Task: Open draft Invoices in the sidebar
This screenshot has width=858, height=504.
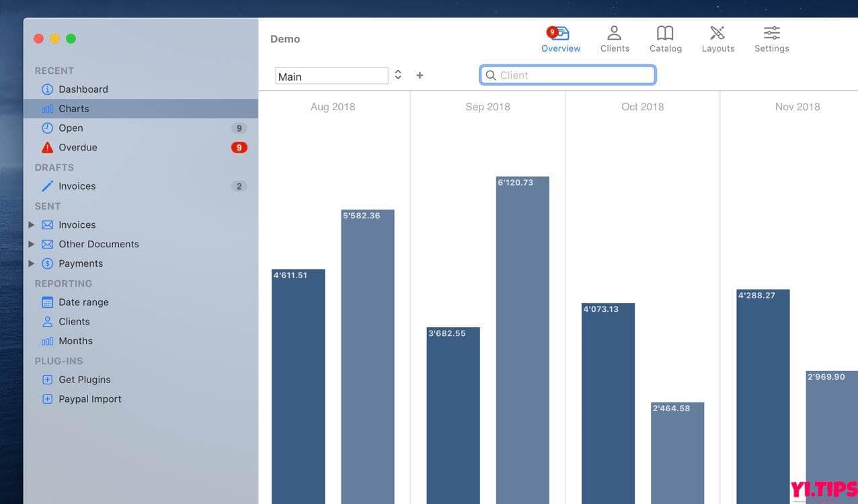Action: point(77,186)
